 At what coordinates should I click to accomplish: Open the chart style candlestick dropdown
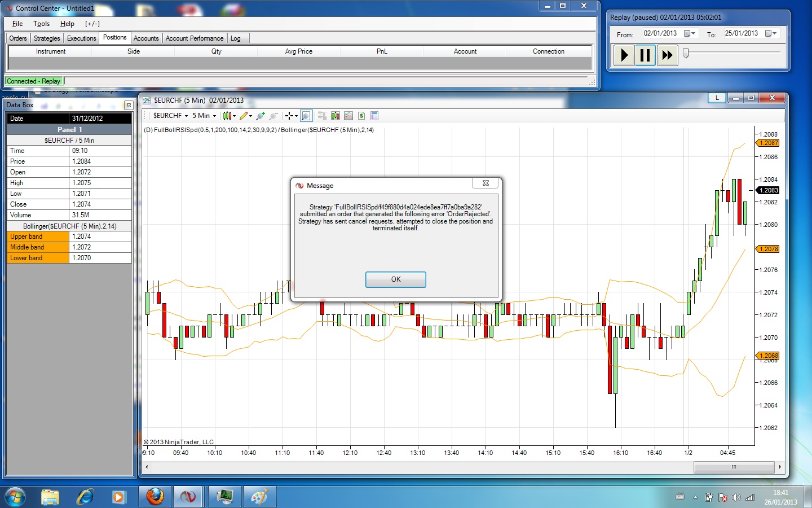pos(229,116)
